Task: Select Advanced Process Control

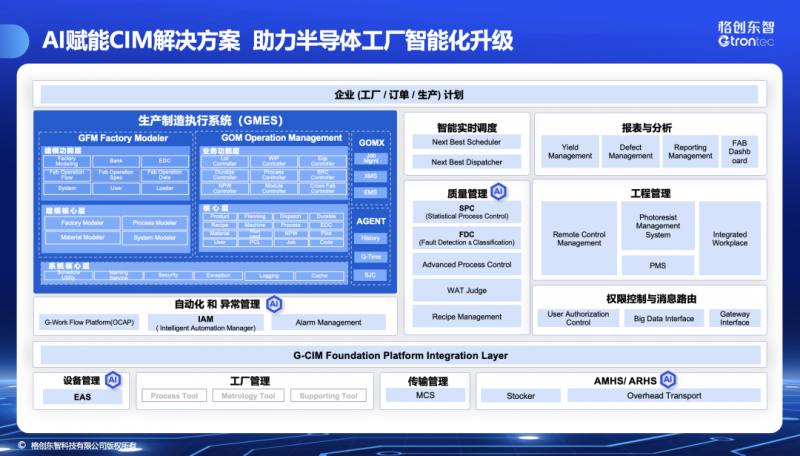Action: tap(466, 264)
